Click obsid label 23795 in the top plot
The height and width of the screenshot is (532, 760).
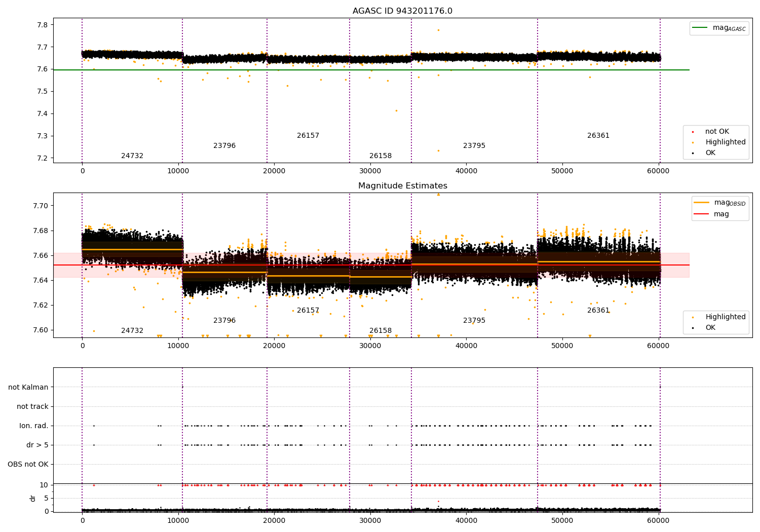(474, 146)
